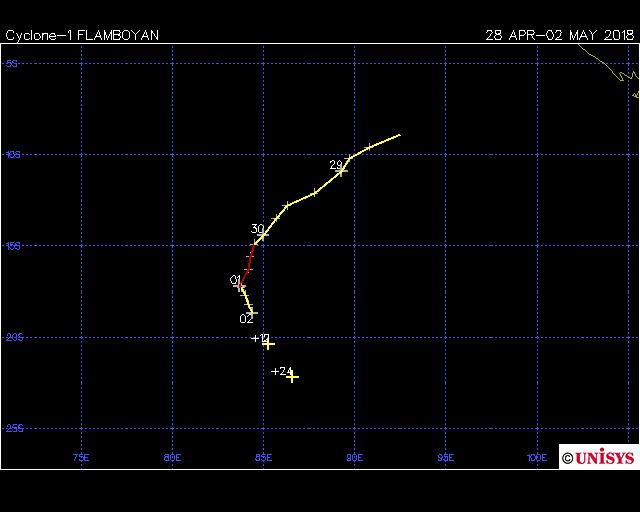Select the day 01 track position marker
The width and height of the screenshot is (640, 512).
point(241,286)
